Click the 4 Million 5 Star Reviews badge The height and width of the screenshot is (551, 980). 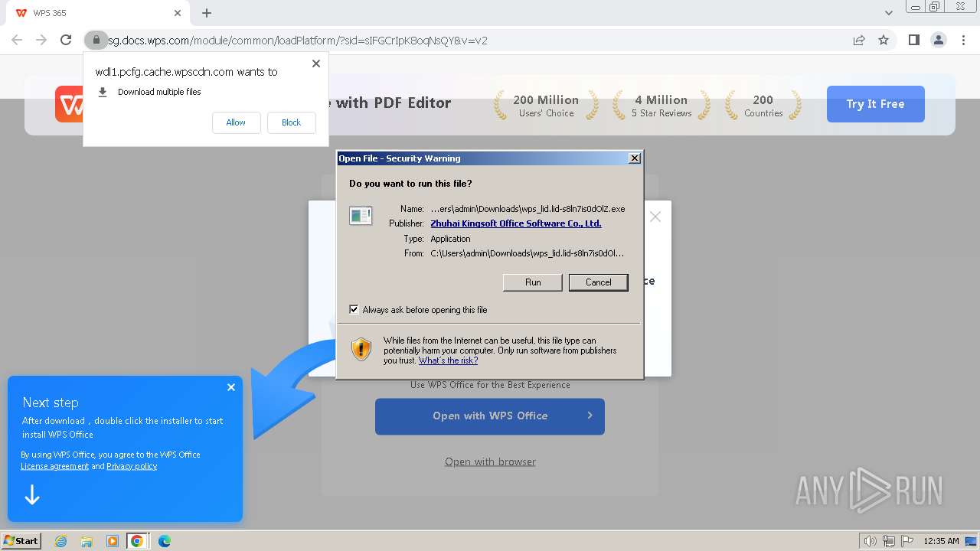661,106
